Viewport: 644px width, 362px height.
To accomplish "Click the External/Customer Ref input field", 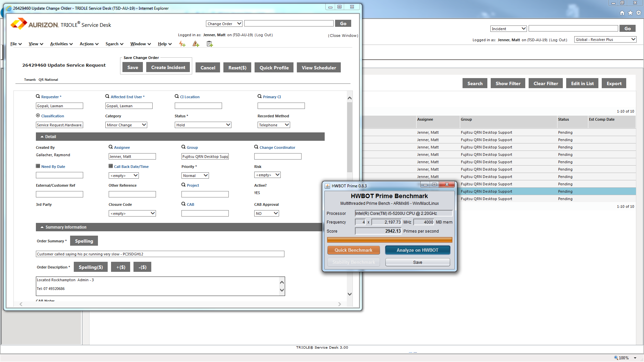I will coord(59,194).
